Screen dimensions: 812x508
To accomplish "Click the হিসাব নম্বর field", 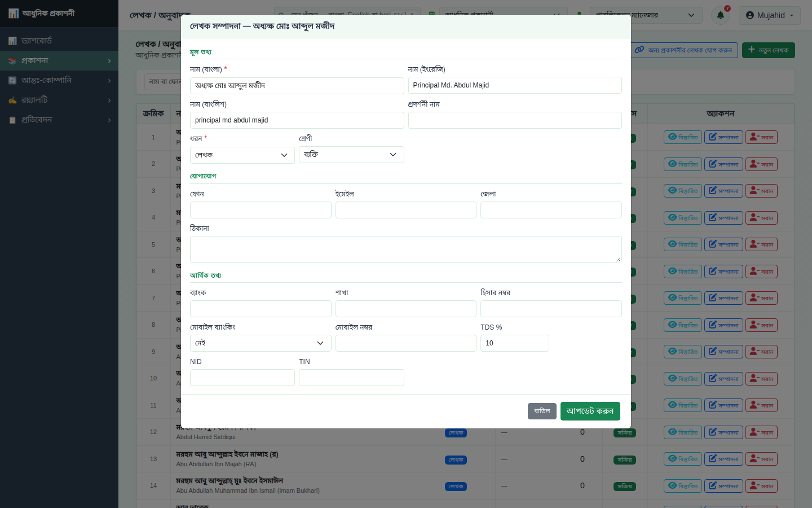I will click(551, 309).
